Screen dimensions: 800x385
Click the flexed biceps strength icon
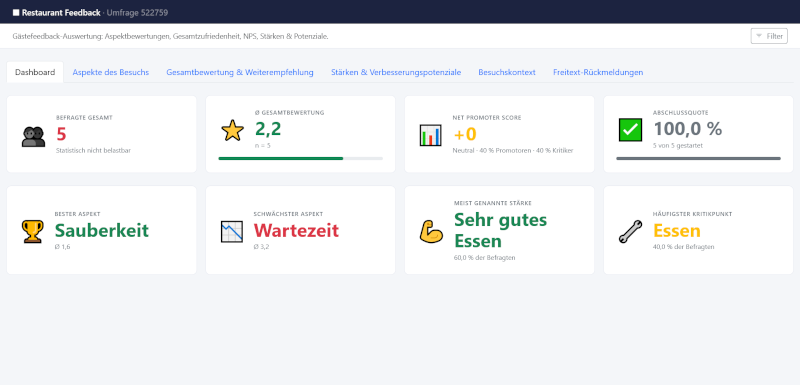pyautogui.click(x=431, y=231)
